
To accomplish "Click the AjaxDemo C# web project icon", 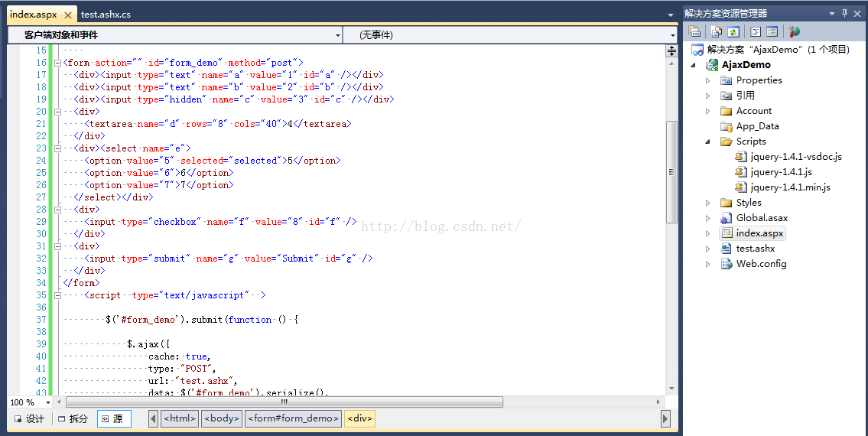I will coord(712,65).
